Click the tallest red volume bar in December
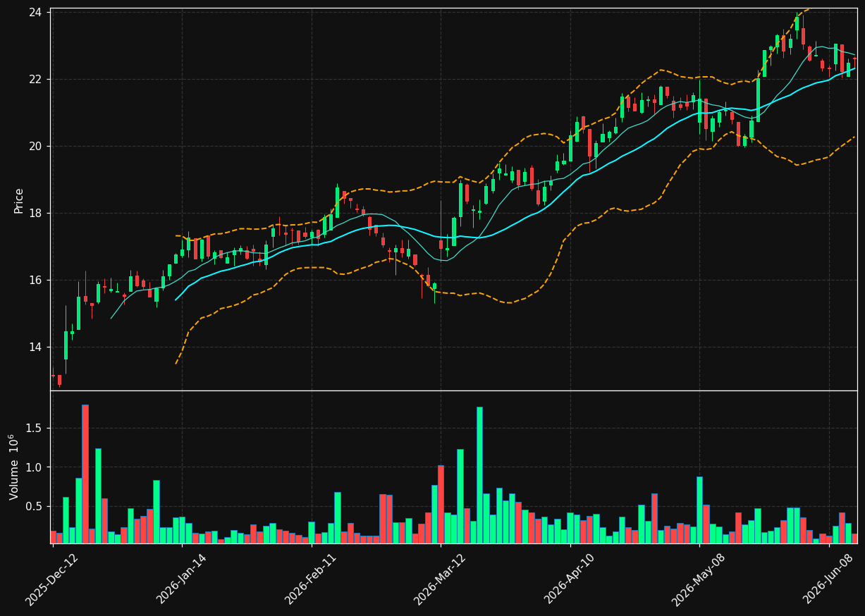Screen dimensions: 865x616 tap(85, 474)
